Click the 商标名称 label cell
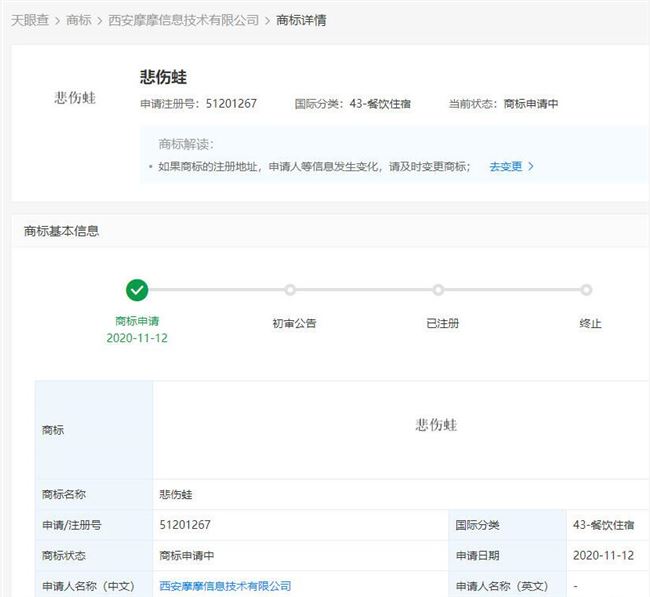The image size is (650, 597). tap(94, 494)
